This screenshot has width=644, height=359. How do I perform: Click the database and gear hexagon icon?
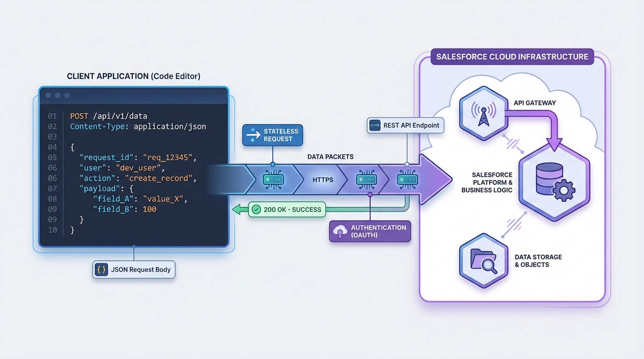pyautogui.click(x=555, y=182)
